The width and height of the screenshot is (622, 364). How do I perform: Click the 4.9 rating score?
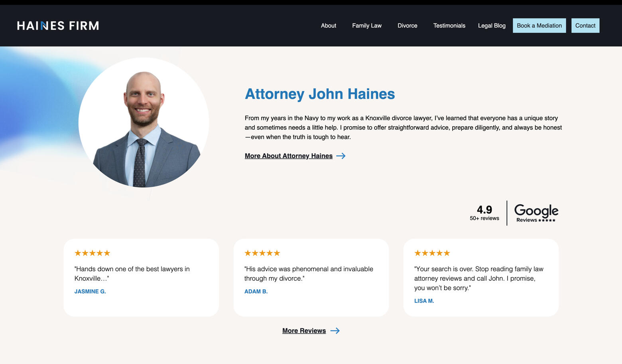(x=484, y=210)
